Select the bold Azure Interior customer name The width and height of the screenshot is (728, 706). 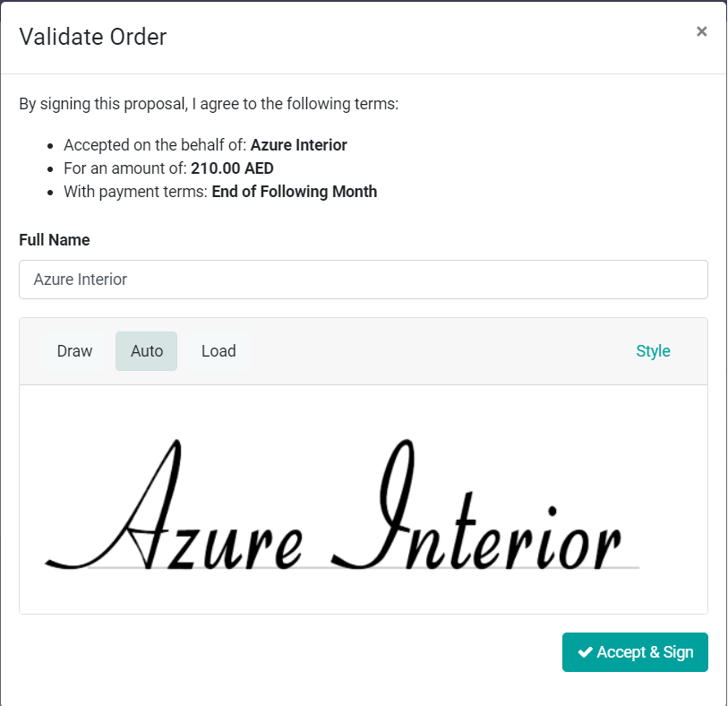pyautogui.click(x=298, y=145)
